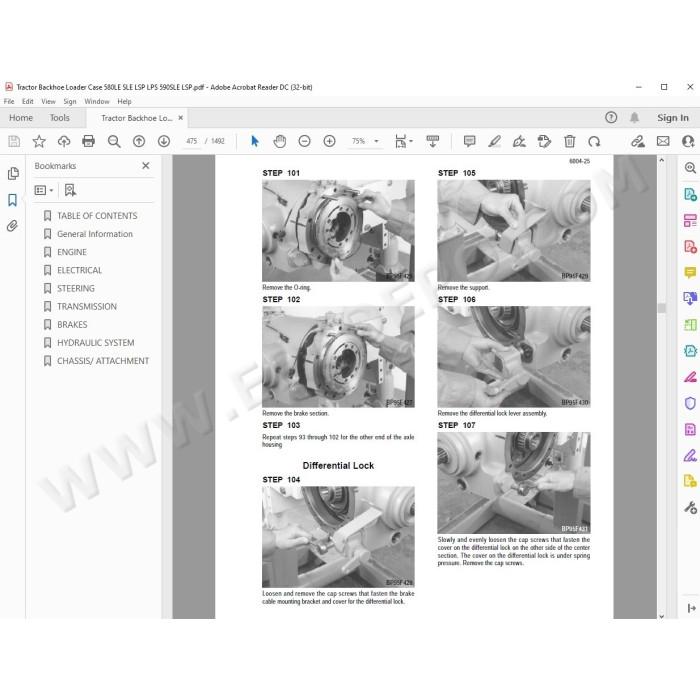
Task: Jump to TRANSMISSION bookmark
Action: [x=87, y=307]
